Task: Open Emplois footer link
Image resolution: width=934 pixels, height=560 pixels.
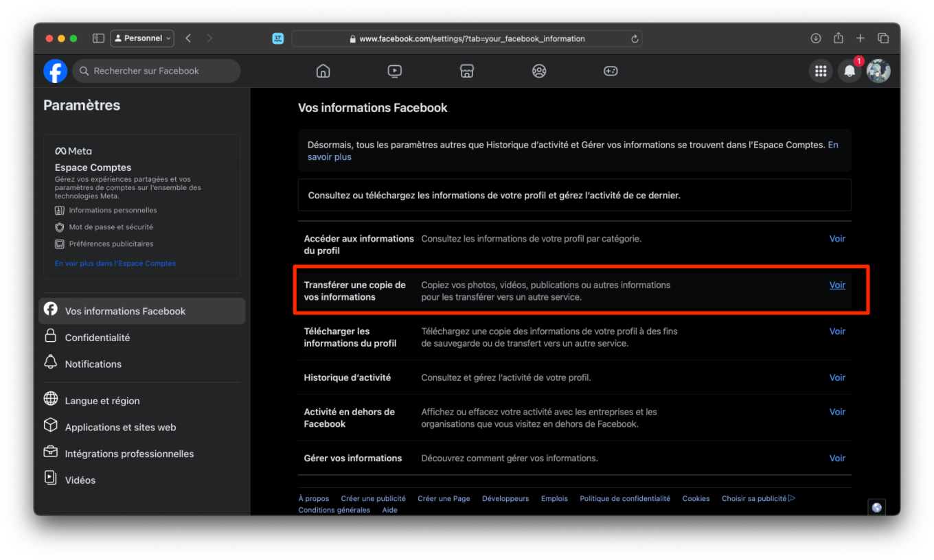Action: (554, 498)
